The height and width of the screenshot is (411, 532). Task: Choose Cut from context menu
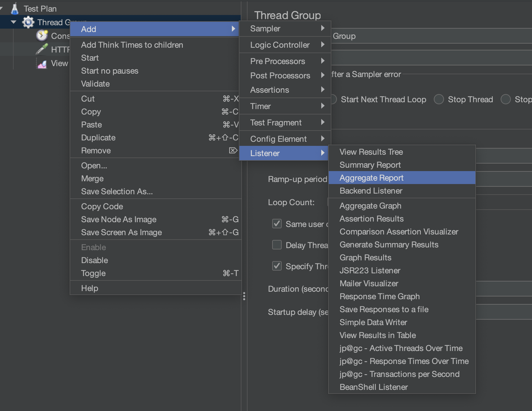coord(155,99)
